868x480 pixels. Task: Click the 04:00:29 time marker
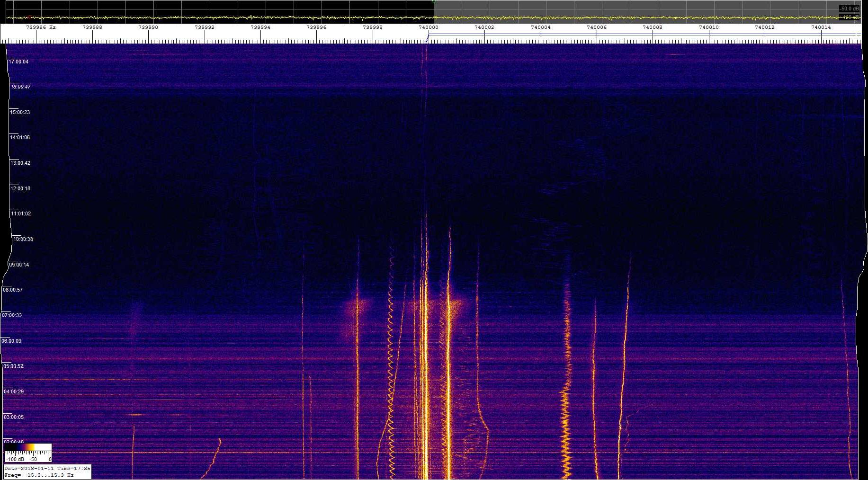coord(14,391)
